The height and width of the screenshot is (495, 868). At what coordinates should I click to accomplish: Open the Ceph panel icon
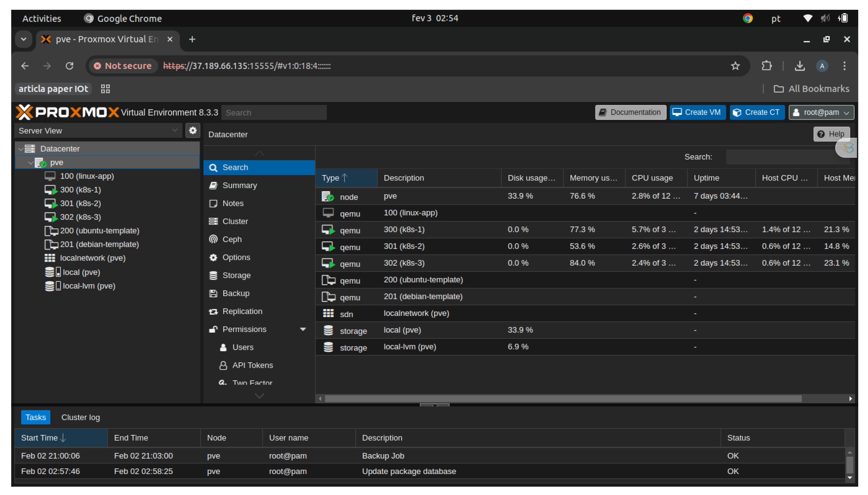[213, 239]
